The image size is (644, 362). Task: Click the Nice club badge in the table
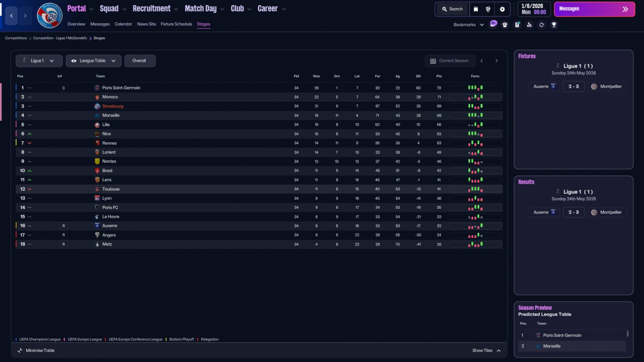(97, 134)
